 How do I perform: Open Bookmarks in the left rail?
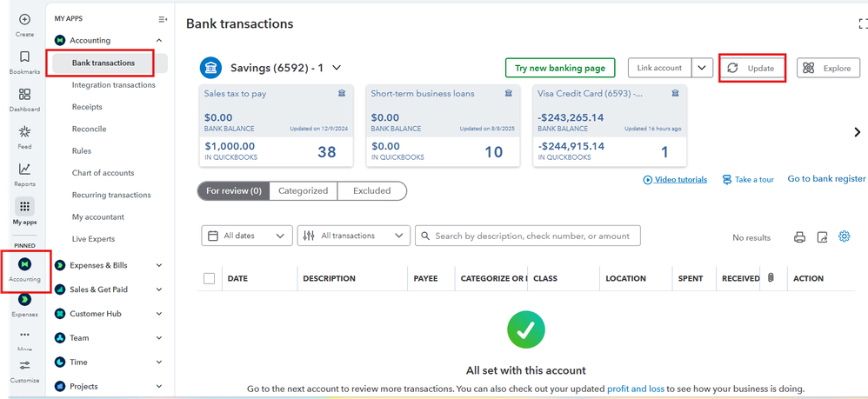point(24,57)
